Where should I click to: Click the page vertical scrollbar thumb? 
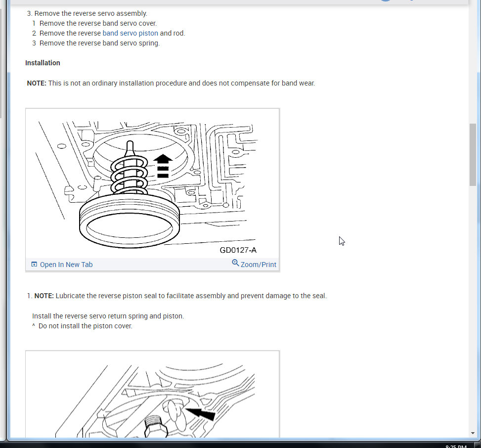pos(473,155)
